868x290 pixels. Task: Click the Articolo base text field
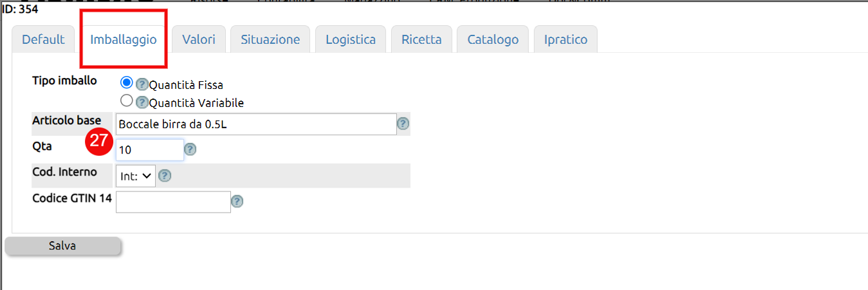[x=256, y=124]
